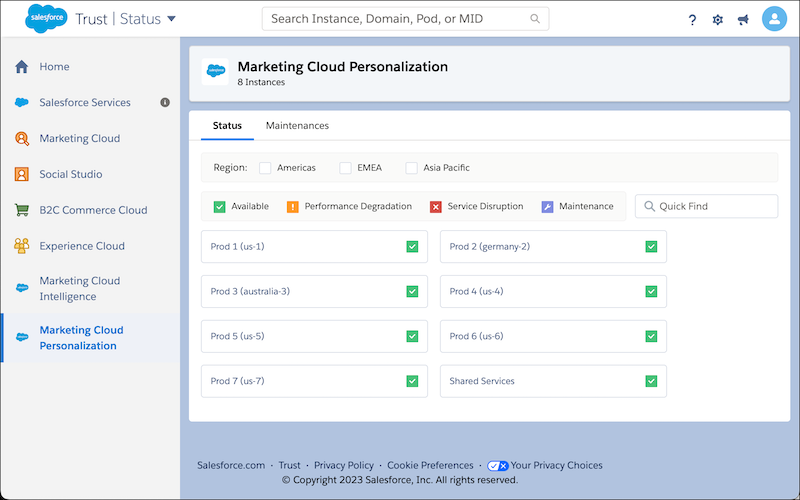
Task: Click the Salesforce Services cloud icon
Action: tap(21, 103)
